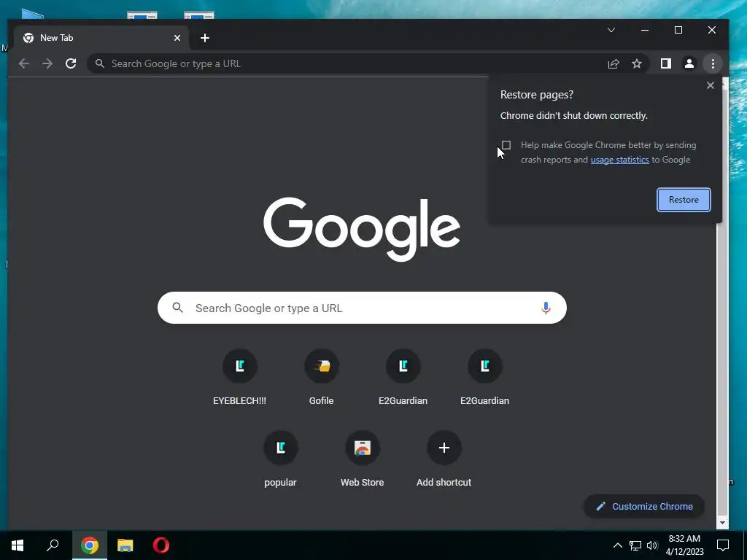Open the usage statistics link

619,160
